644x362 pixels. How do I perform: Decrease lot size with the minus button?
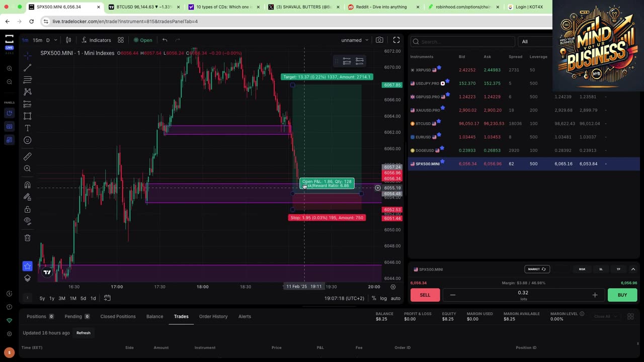point(453,295)
